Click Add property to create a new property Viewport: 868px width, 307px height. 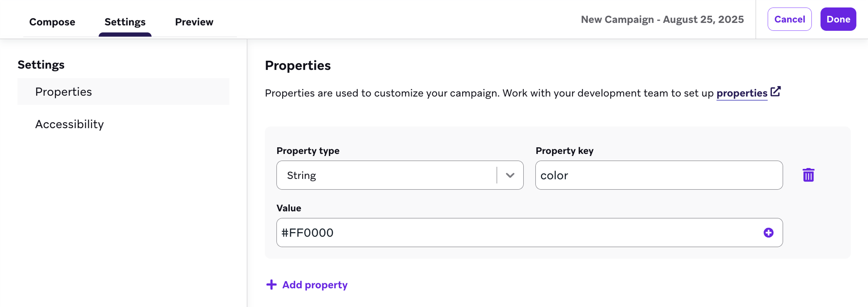(315, 285)
